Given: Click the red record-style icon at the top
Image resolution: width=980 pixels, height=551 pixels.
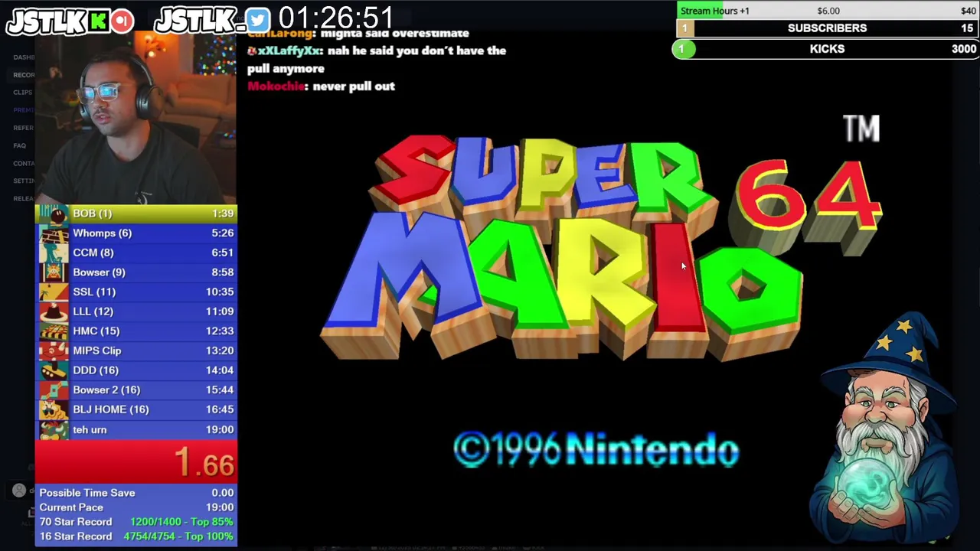Looking at the screenshot, I should (x=122, y=21).
